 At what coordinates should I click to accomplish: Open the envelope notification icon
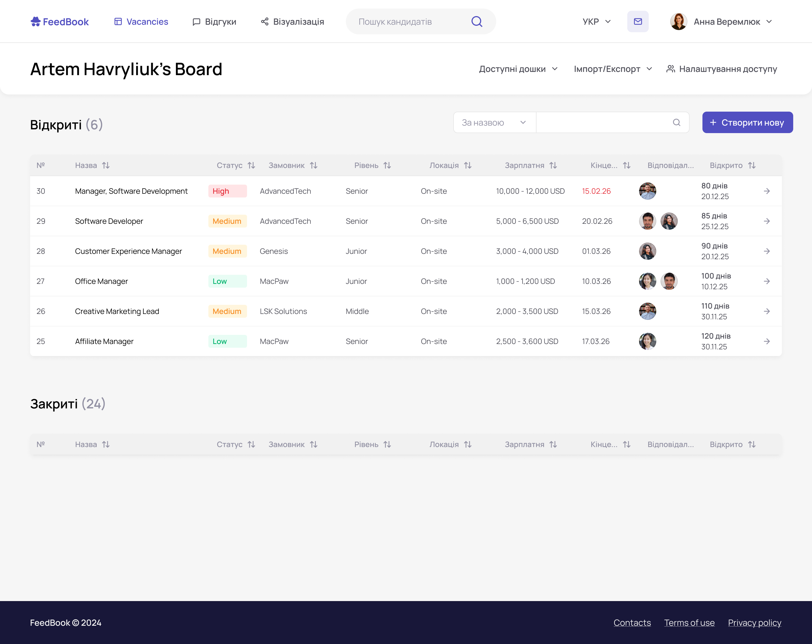point(638,21)
